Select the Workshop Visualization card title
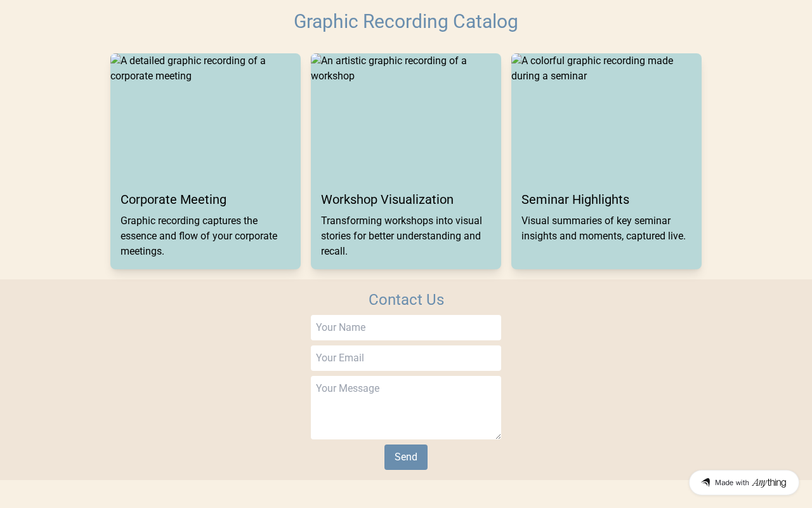 (387, 199)
